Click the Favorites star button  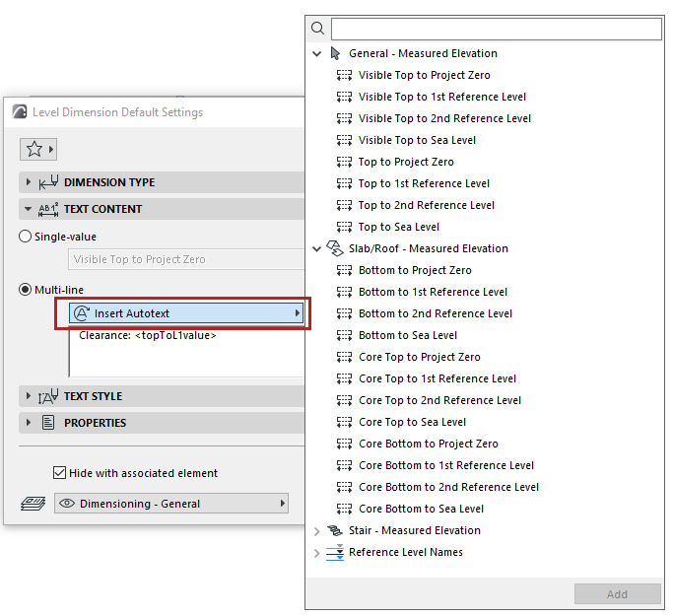(37, 150)
